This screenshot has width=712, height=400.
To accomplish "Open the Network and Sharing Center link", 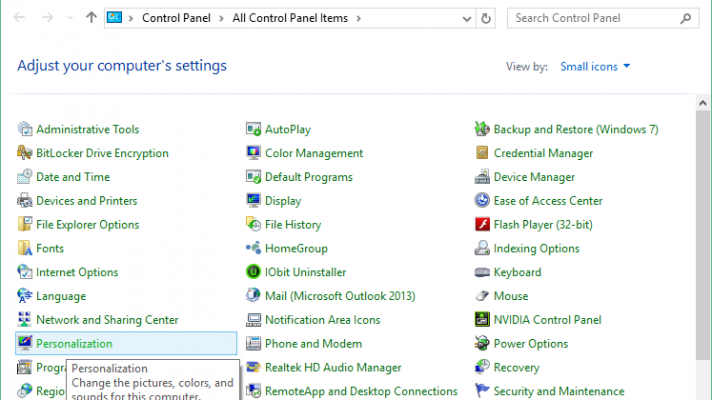I will pos(107,320).
